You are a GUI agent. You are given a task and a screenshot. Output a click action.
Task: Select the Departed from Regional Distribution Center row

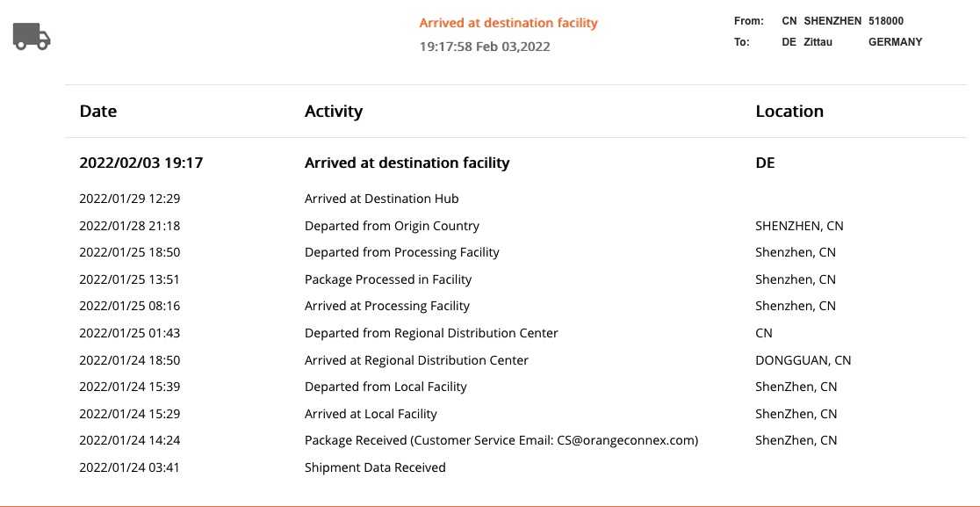515,333
